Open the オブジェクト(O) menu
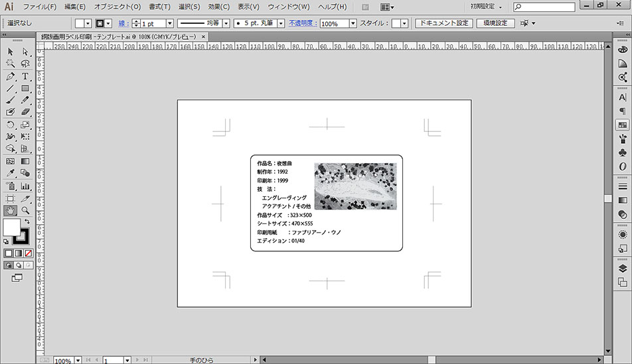The height and width of the screenshot is (364, 632). click(117, 7)
